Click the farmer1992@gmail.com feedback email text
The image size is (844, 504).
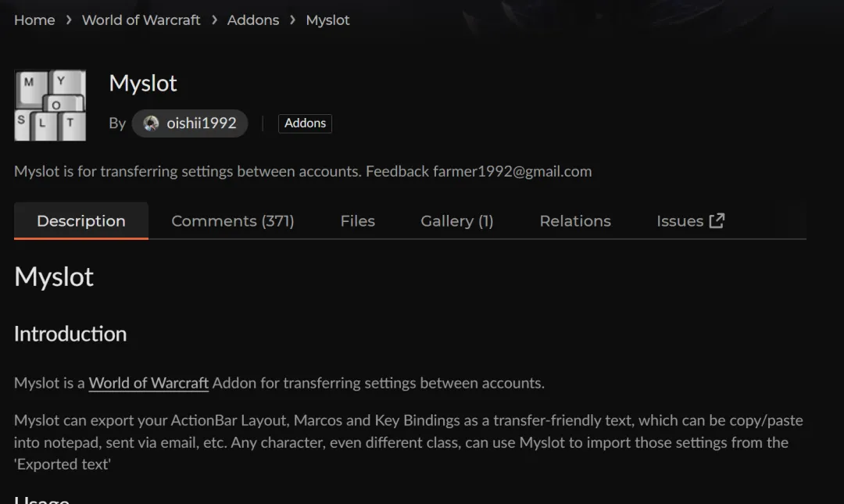pos(512,171)
